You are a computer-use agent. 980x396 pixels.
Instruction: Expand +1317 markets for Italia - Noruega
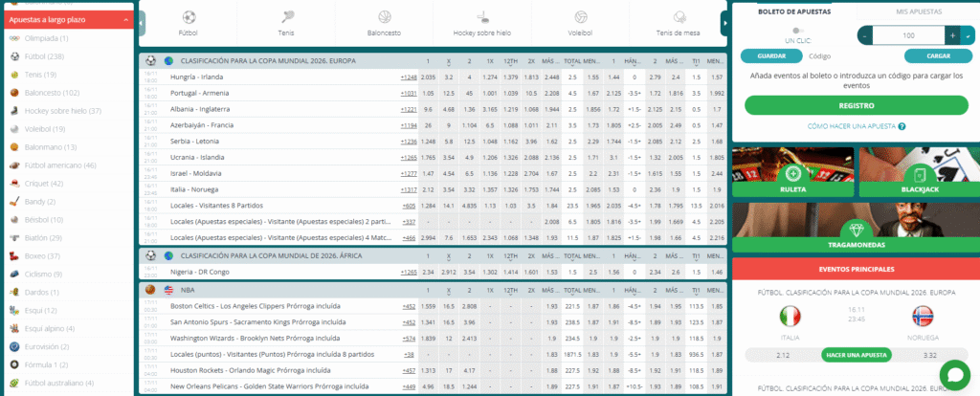(x=409, y=189)
